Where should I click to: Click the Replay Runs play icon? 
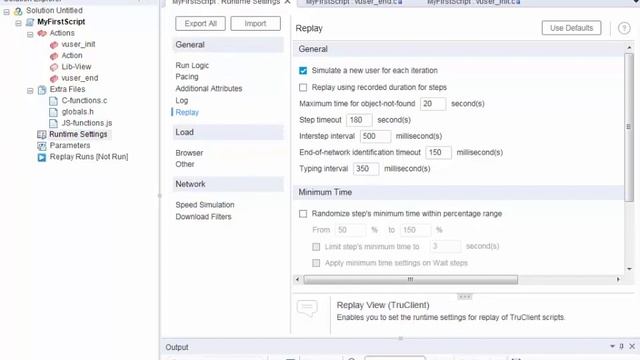[x=42, y=157]
